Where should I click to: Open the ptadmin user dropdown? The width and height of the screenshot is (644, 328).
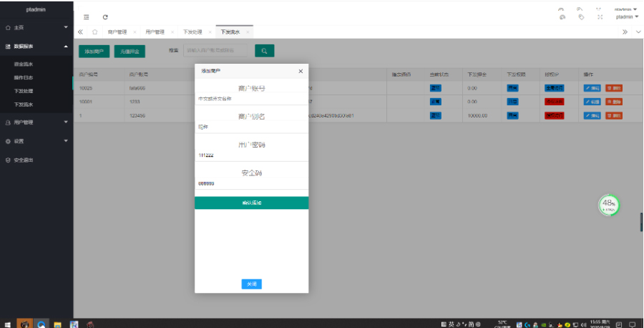coord(626,16)
